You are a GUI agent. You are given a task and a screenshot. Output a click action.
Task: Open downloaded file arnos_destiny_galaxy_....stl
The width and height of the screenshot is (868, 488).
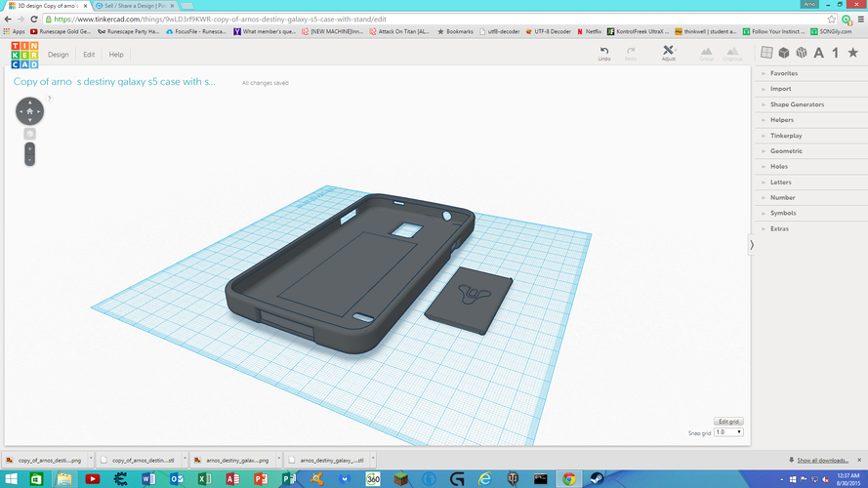(327, 460)
